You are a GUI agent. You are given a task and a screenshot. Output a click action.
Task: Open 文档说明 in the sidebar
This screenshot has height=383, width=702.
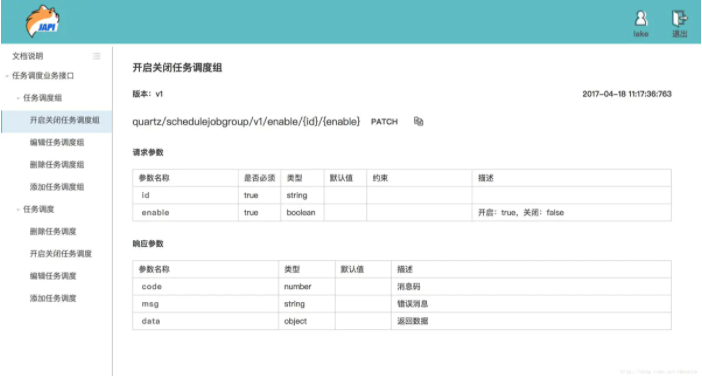pos(27,56)
